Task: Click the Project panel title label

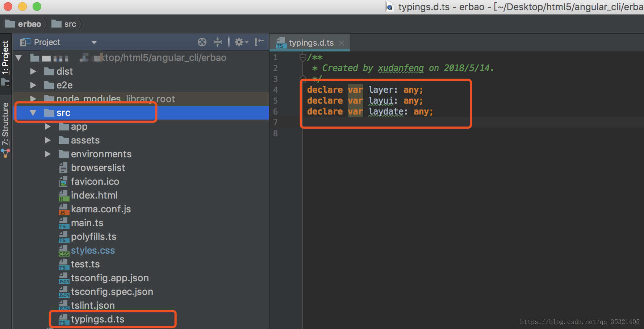Action: coord(47,42)
